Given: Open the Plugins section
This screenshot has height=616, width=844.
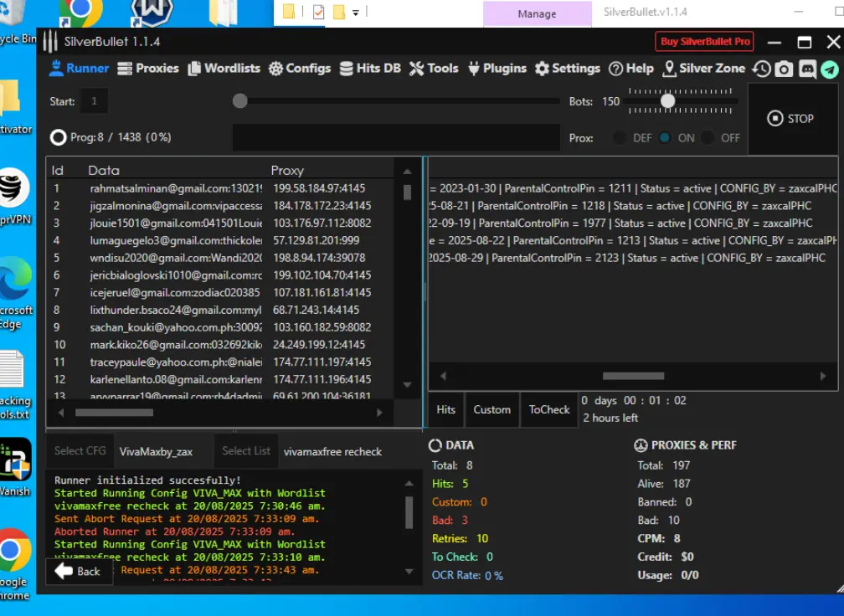Looking at the screenshot, I should [x=497, y=69].
